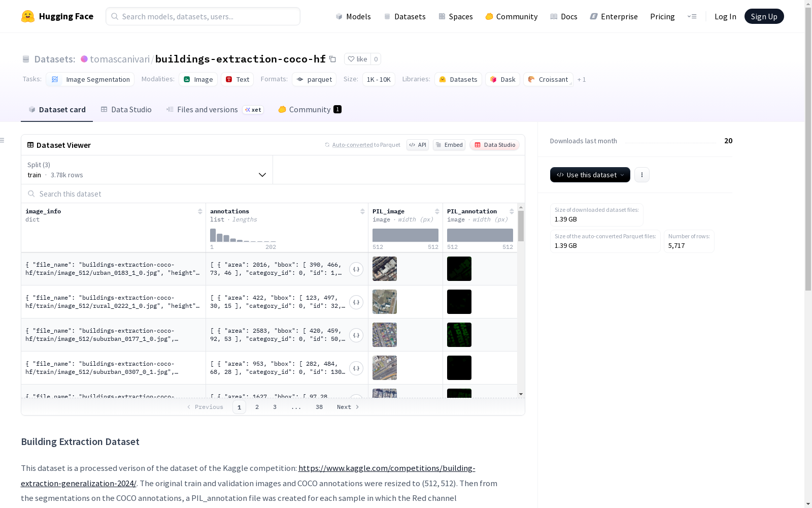Screen dimensions: 812x508
Task: Expand the Use this dataset dropdown
Action: [590, 175]
